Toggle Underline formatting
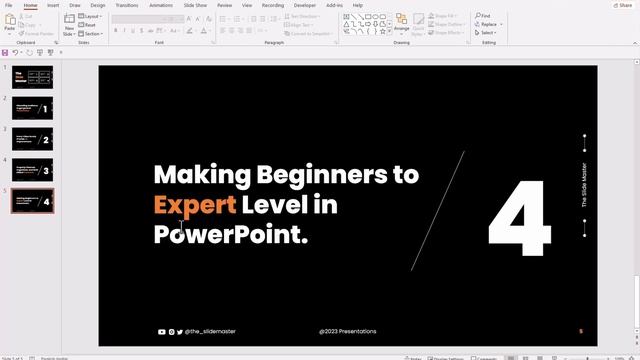Screen dimensions: 640x360 pyautogui.click(x=133, y=31)
